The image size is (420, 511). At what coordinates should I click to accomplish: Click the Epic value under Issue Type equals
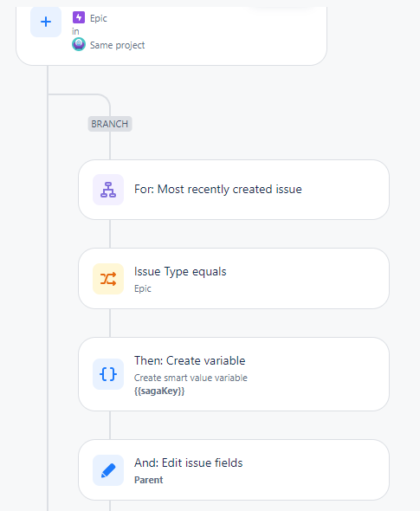coord(143,288)
